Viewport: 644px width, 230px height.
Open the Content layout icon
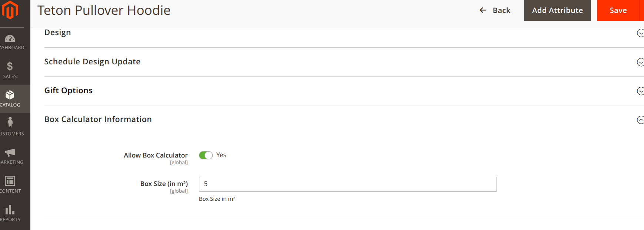tap(10, 181)
